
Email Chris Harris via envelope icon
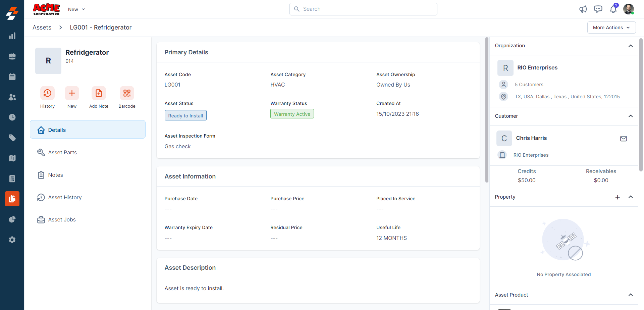point(624,139)
